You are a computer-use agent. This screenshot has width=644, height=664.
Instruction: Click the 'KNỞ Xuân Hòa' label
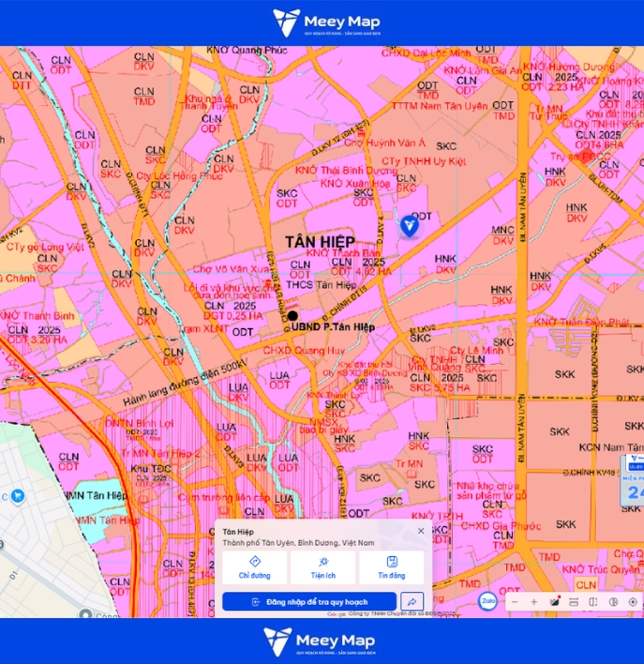(x=355, y=184)
